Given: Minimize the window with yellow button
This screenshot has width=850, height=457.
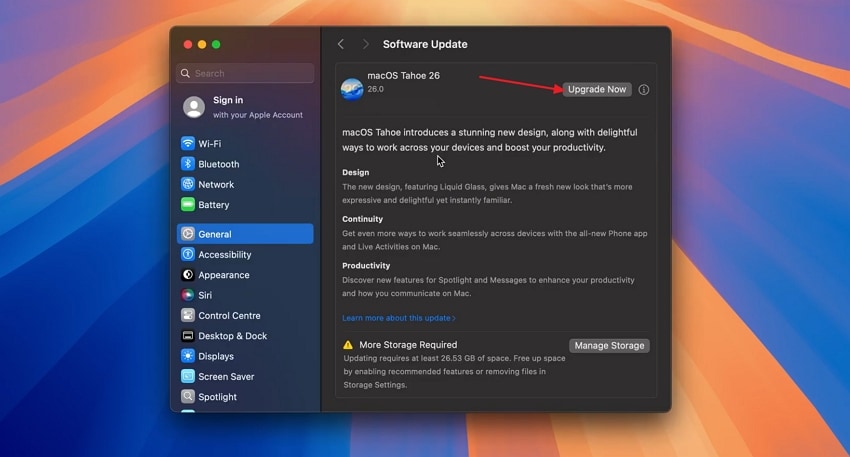Looking at the screenshot, I should pos(202,44).
